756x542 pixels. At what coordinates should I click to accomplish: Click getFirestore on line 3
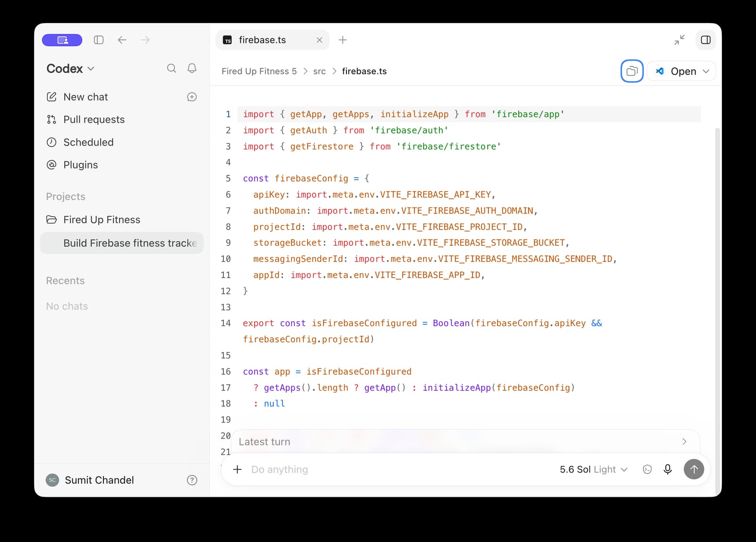(x=322, y=146)
